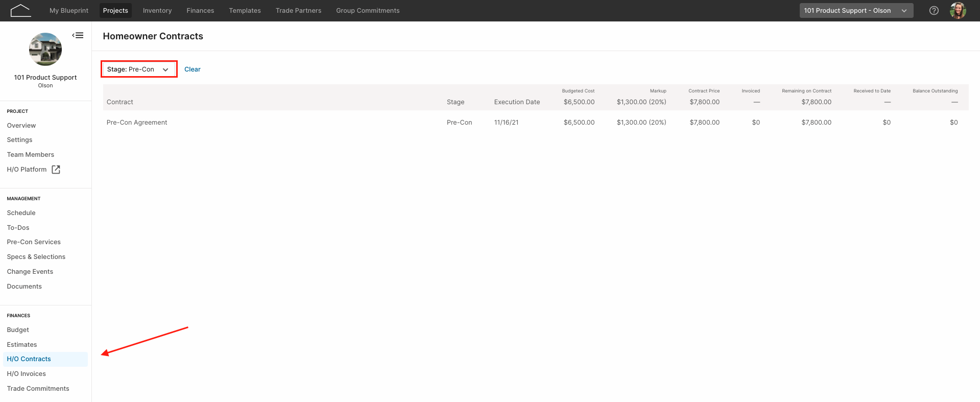This screenshot has width=980, height=402.
Task: Open the help question mark icon
Action: 934,10
